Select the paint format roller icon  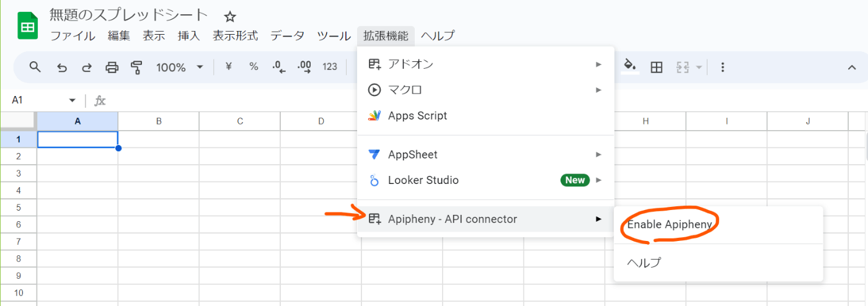click(x=137, y=67)
